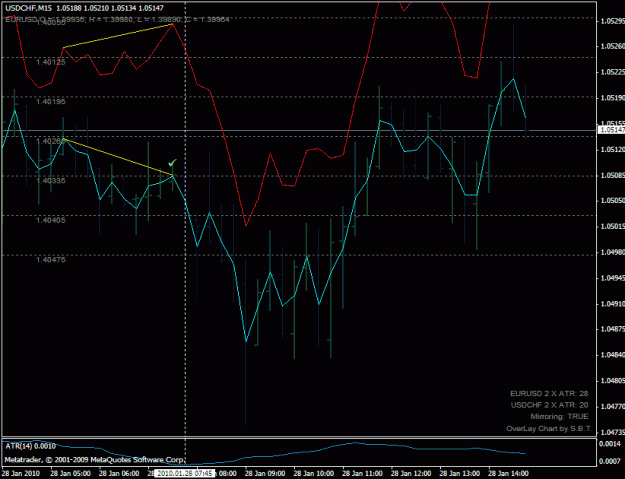
Task: Click the 0.0014 ATR scale value
Action: pyautogui.click(x=610, y=444)
